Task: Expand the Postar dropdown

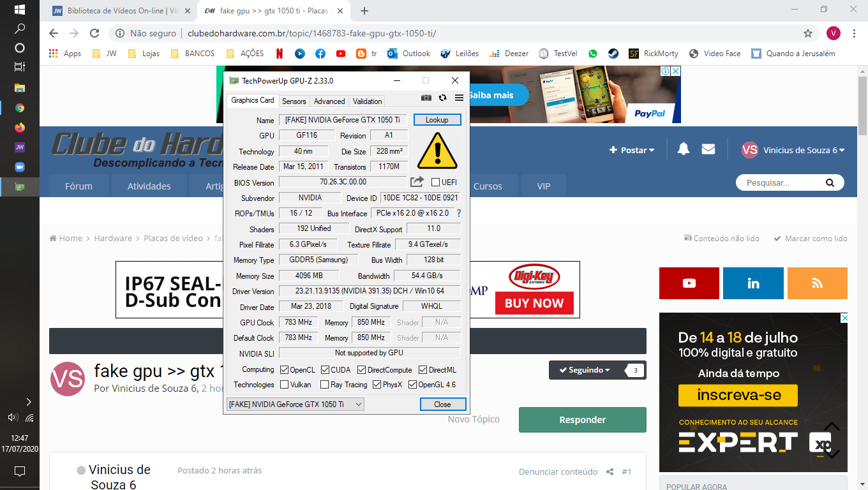Action: click(x=632, y=150)
